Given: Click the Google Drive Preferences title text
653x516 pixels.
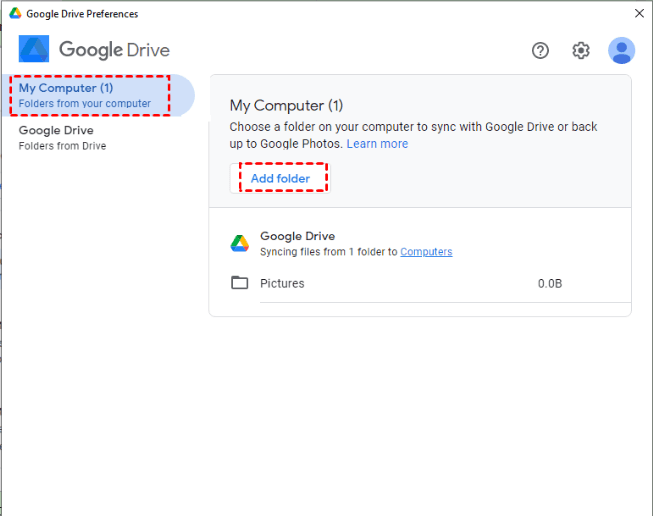Looking at the screenshot, I should [x=82, y=14].
